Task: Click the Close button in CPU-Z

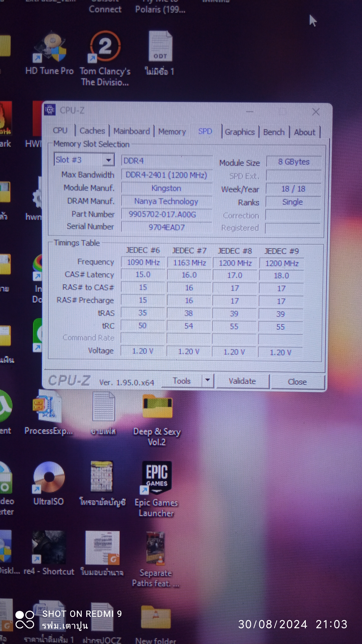Action: (297, 382)
